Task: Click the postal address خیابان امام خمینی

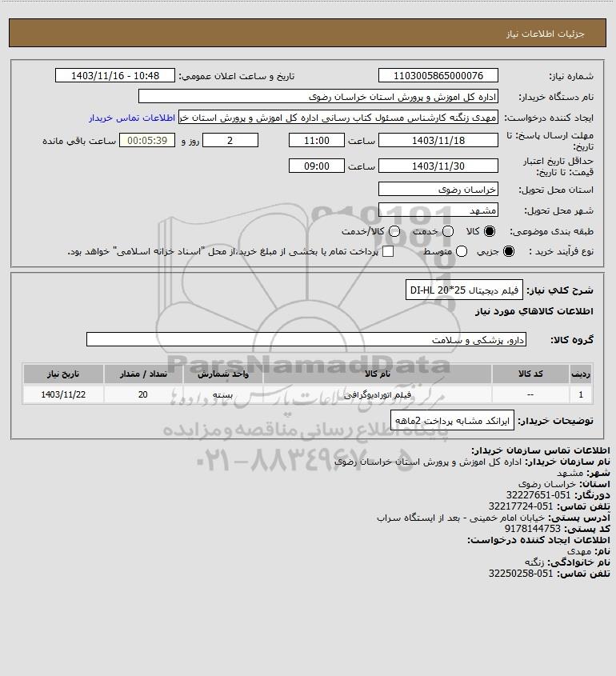Action: 460,518
